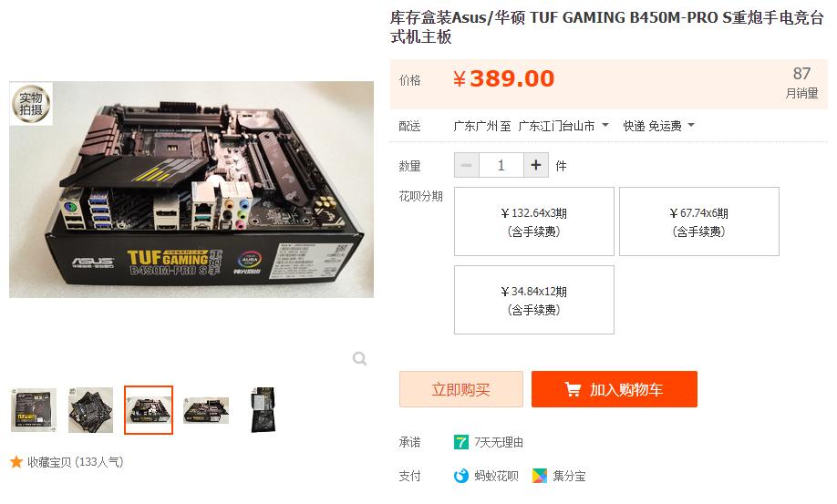
Task: Click the quantity input field
Action: (x=501, y=165)
